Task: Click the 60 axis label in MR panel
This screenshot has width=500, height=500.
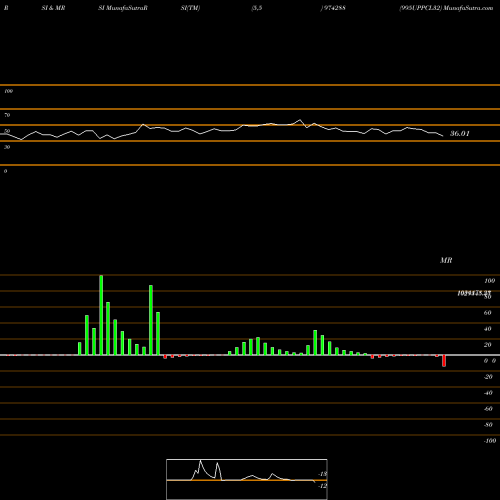Action: (487, 313)
